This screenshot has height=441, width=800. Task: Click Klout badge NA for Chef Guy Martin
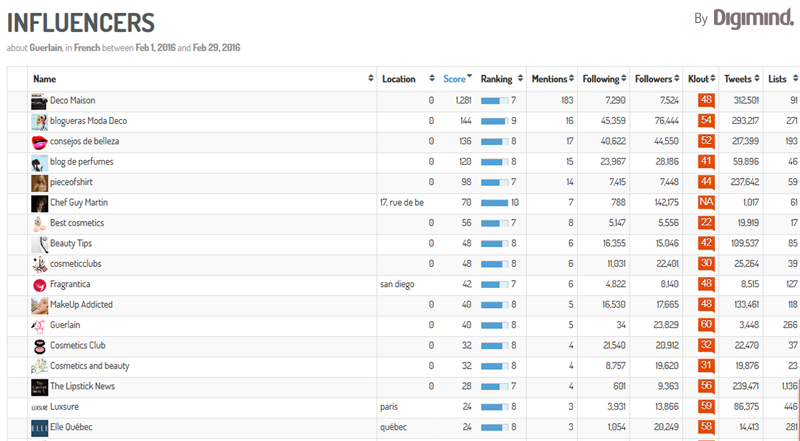(706, 202)
